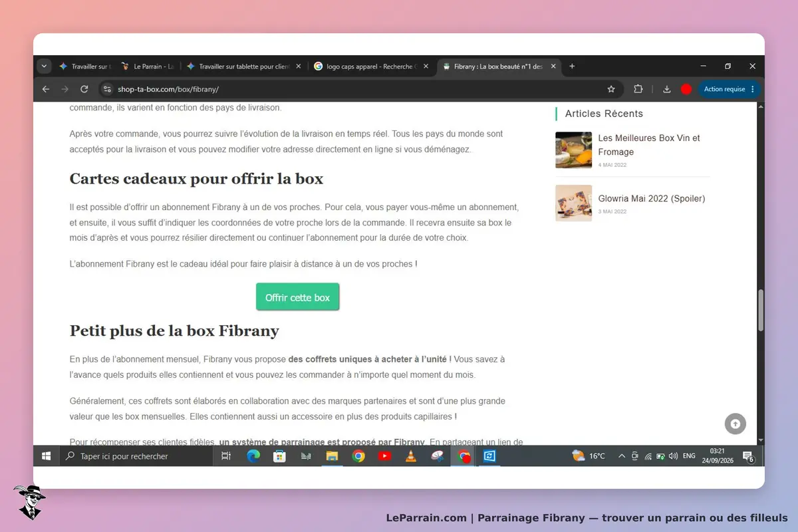Click the 4 MAI 2022 date
The width and height of the screenshot is (798, 532).
(612, 165)
